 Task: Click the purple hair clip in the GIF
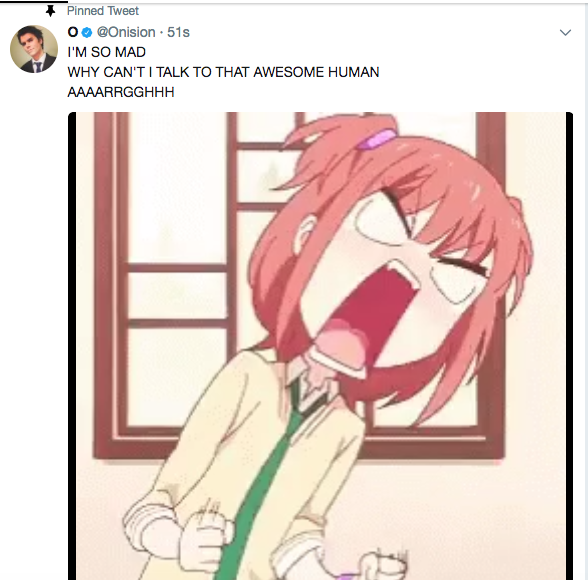375,139
